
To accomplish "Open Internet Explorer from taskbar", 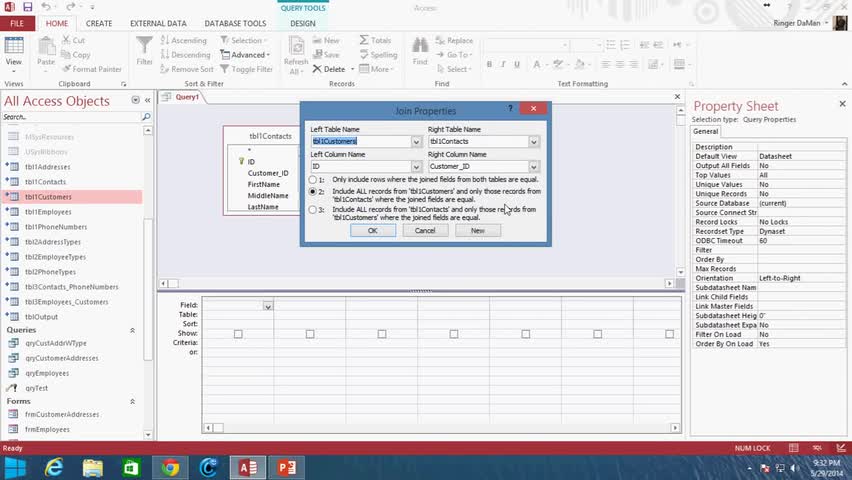I will tap(53, 467).
